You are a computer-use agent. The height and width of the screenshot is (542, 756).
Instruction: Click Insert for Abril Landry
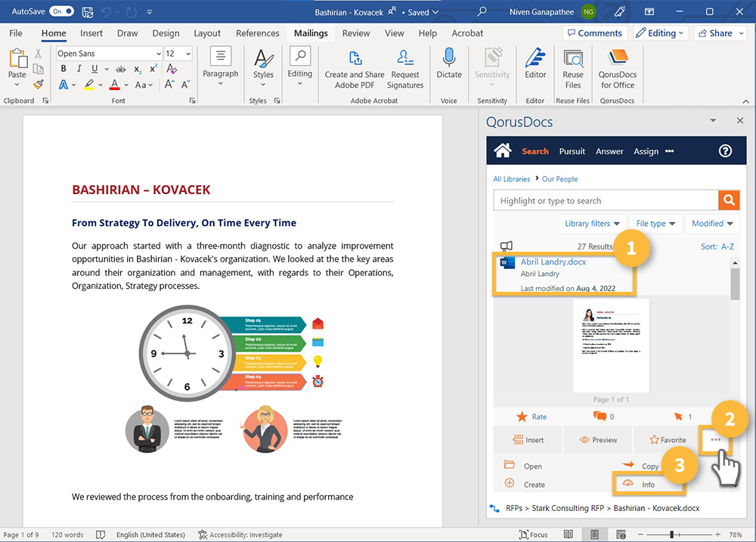pyautogui.click(x=528, y=440)
